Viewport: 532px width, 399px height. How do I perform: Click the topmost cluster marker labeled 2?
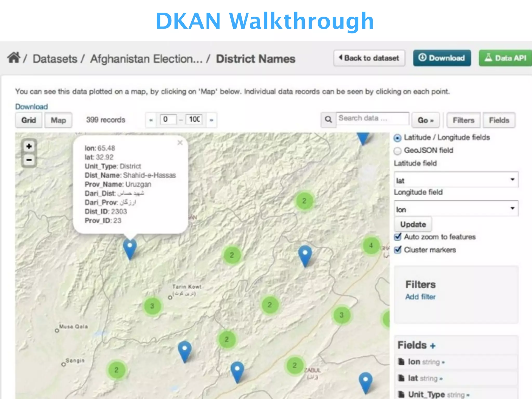[304, 201]
